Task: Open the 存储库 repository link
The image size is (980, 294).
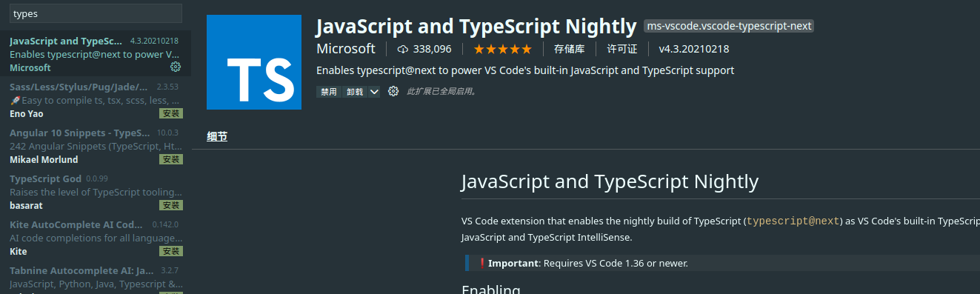Action: point(570,49)
